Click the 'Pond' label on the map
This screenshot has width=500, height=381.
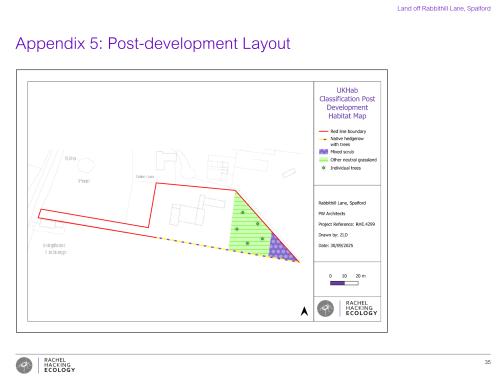pos(84,181)
